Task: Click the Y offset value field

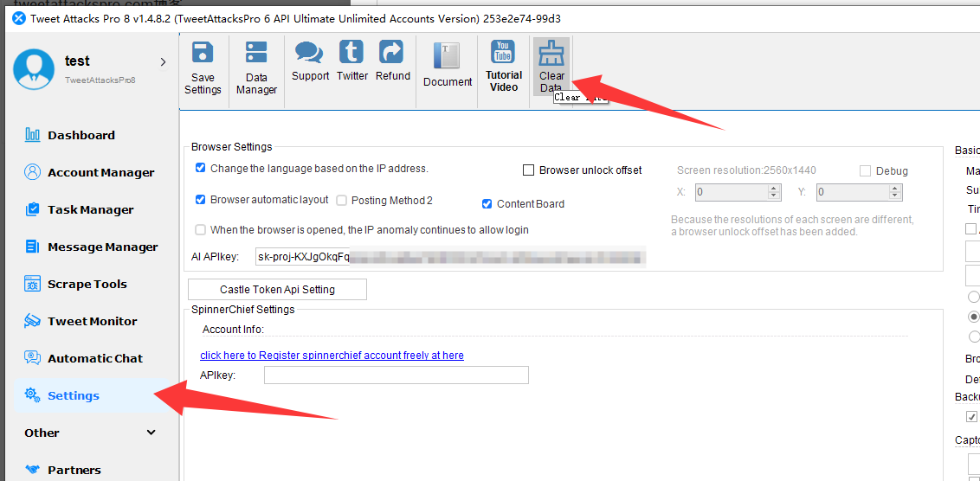Action: (x=853, y=192)
